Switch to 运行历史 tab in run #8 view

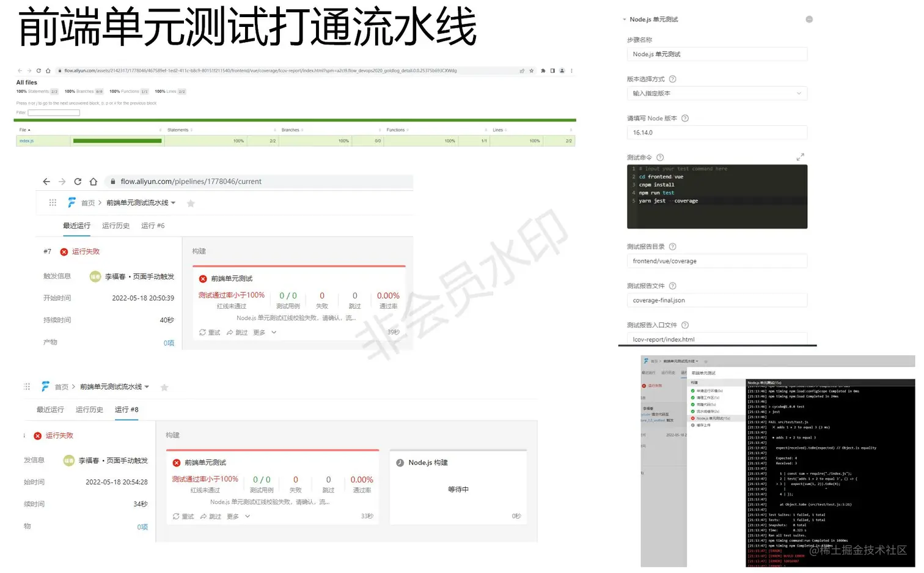point(89,410)
